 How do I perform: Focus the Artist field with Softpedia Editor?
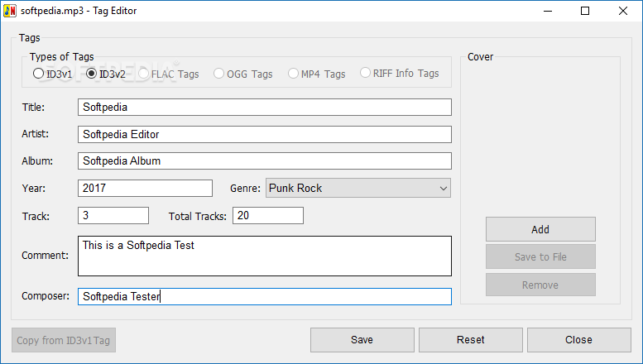pyautogui.click(x=265, y=135)
